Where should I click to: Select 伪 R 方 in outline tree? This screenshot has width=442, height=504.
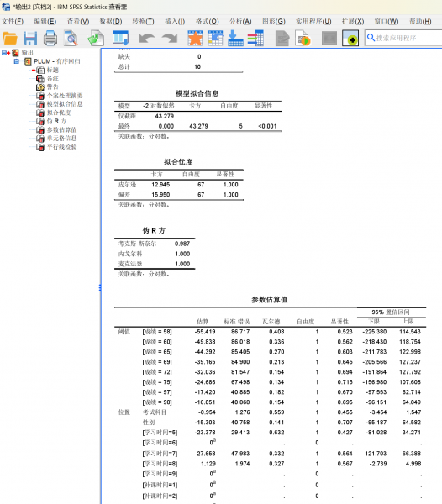coord(56,121)
